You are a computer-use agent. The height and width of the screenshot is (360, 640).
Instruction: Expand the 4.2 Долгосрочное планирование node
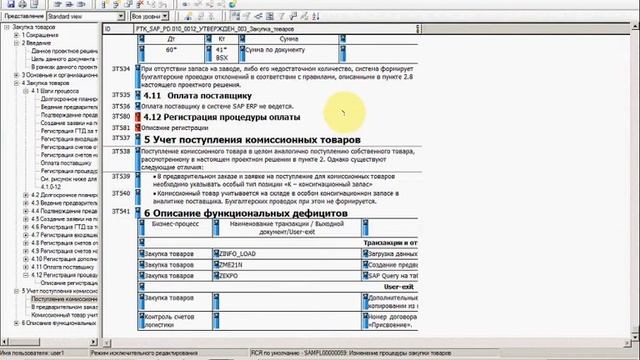coord(26,195)
